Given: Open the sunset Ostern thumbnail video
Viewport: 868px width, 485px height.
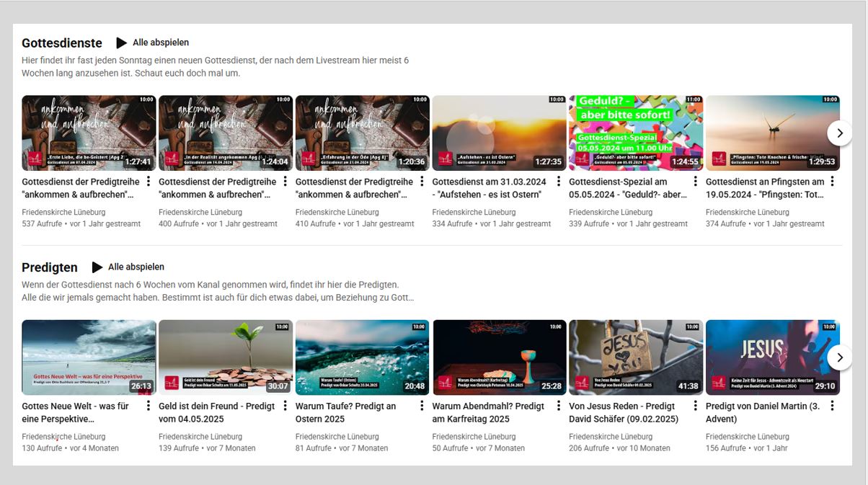Looking at the screenshot, I should coord(499,133).
